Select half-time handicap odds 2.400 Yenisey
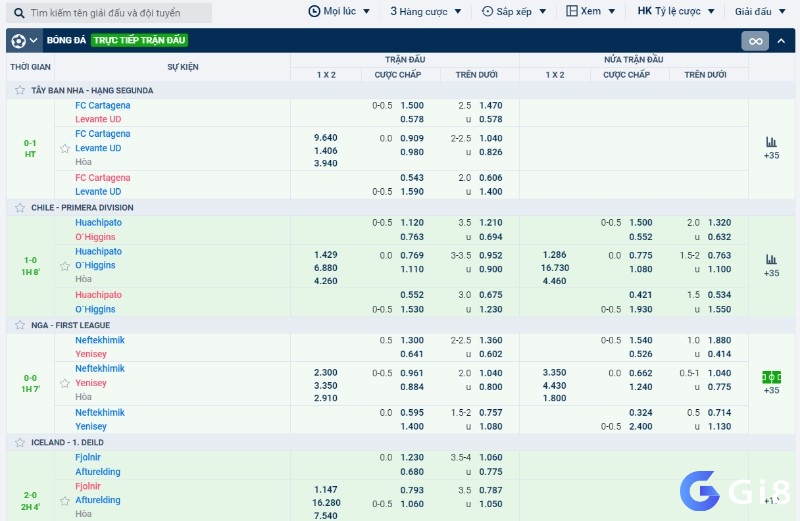Screen dimensions: 800x521 click(x=641, y=427)
